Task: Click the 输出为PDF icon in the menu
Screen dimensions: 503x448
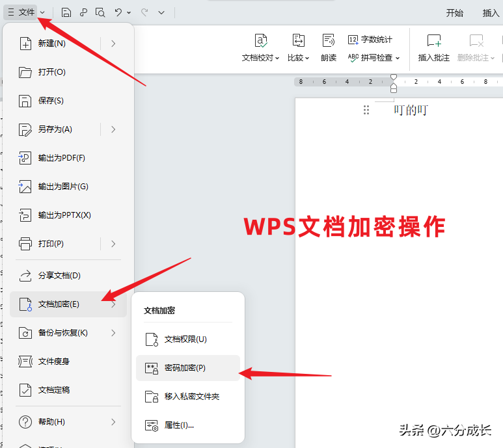Action: pyautogui.click(x=25, y=158)
